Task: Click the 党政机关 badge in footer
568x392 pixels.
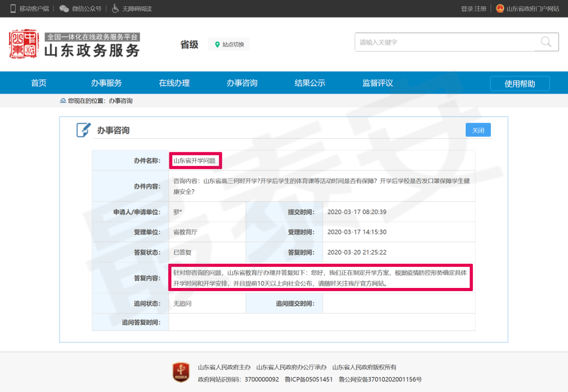Action: (181, 372)
